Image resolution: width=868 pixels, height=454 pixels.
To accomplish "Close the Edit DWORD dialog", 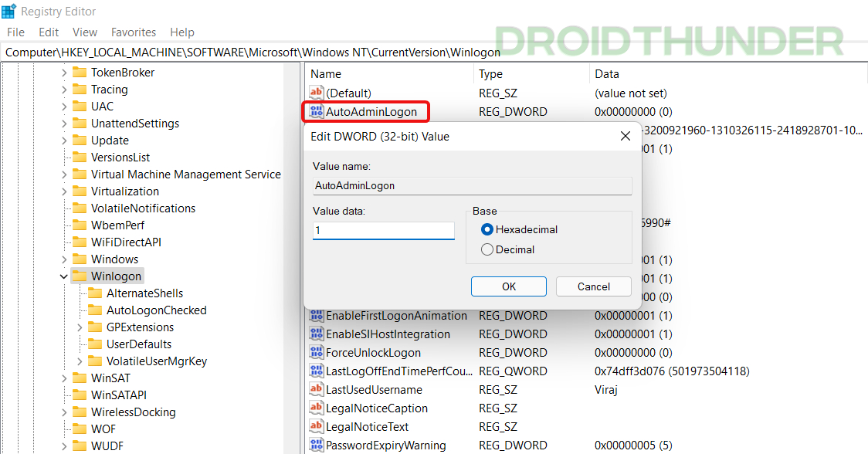I will pyautogui.click(x=626, y=136).
